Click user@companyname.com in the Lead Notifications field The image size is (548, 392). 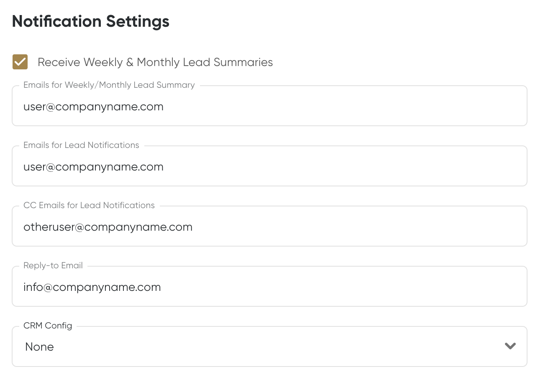93,167
